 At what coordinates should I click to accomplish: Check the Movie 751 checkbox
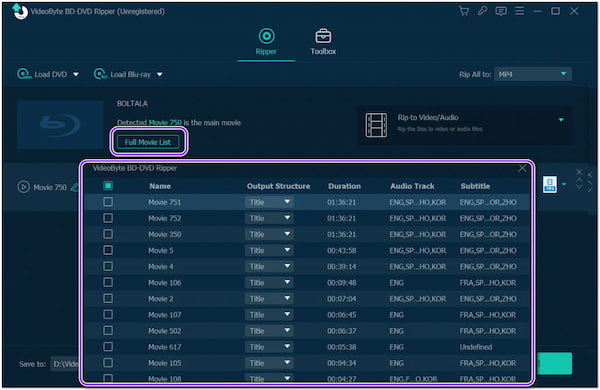(x=108, y=202)
